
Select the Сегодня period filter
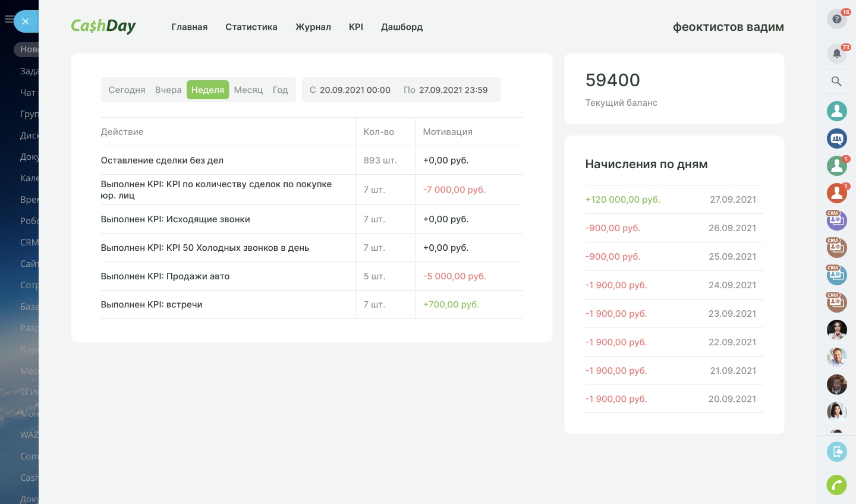pos(127,90)
